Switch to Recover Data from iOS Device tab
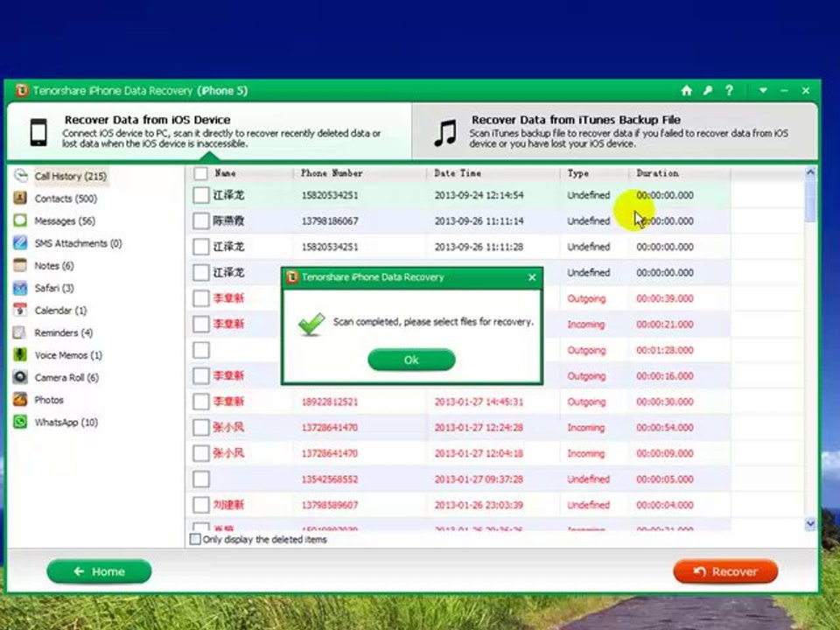The height and width of the screenshot is (630, 840). click(209, 131)
